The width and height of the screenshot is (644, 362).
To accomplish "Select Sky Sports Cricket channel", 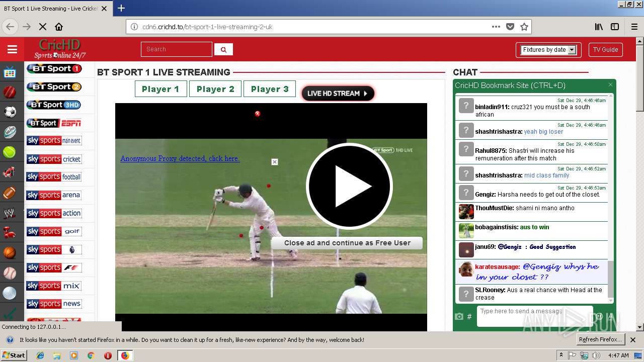I will [x=54, y=159].
